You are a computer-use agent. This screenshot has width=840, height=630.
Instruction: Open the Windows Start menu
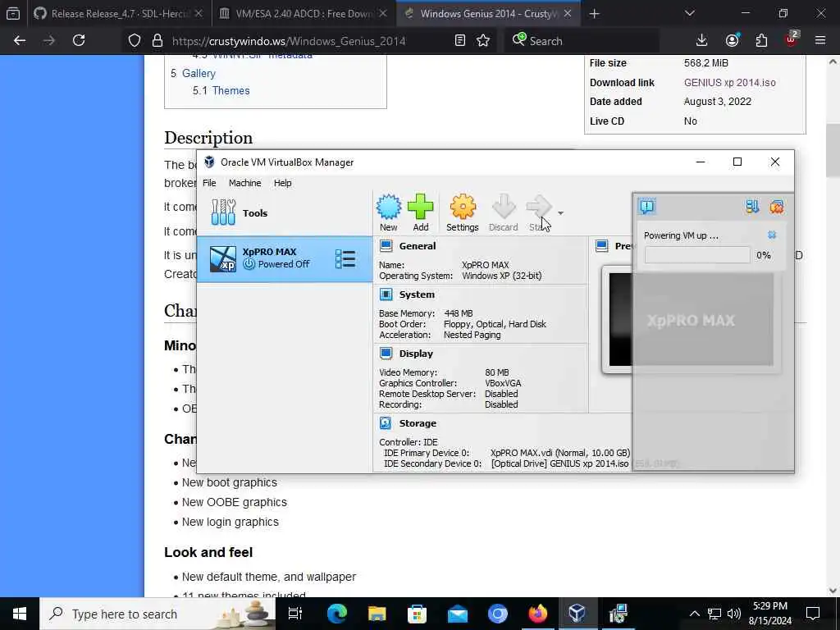[x=20, y=614]
